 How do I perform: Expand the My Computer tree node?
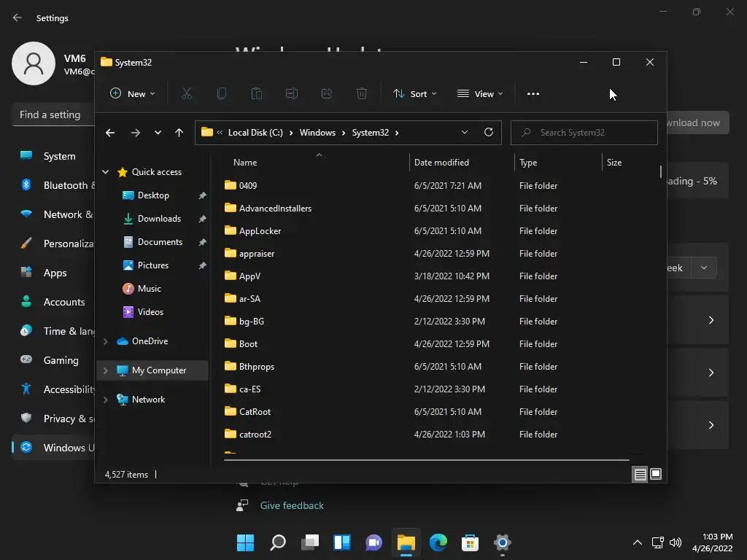[x=106, y=370]
